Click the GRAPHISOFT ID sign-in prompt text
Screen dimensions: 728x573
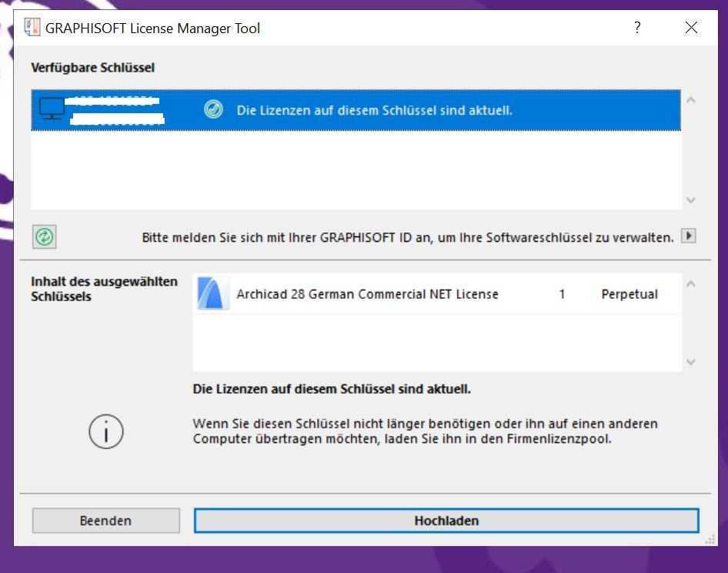(408, 238)
